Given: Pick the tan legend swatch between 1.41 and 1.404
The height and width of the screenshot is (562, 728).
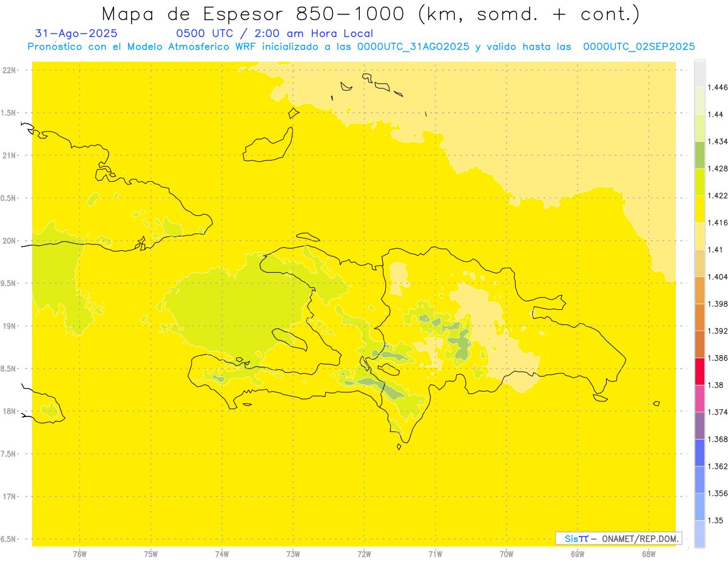Looking at the screenshot, I should 699,263.
